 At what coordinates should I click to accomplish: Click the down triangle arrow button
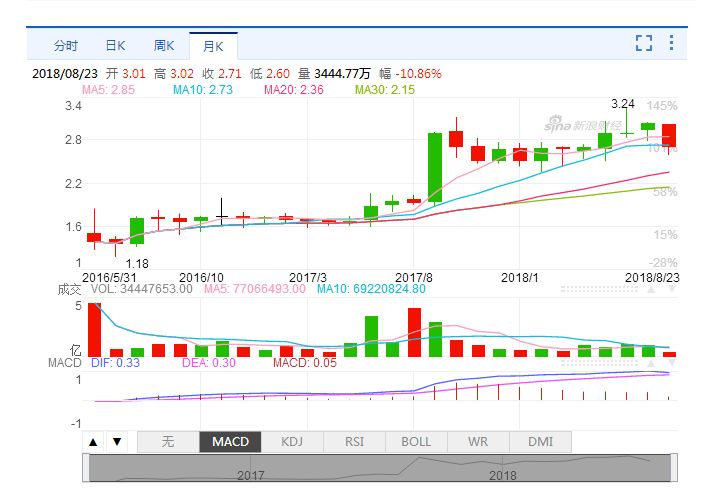(117, 441)
